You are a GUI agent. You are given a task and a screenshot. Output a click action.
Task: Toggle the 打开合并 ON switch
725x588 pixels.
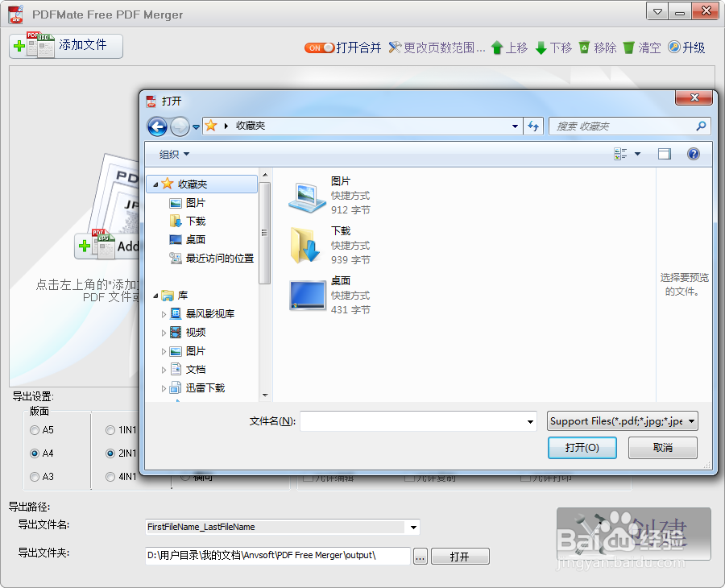click(319, 48)
